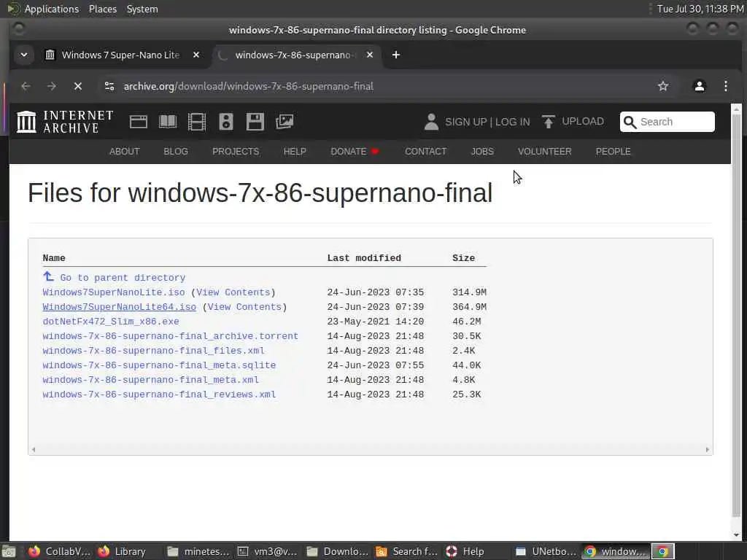
Task: Open a new tab with plus button
Action: click(396, 55)
